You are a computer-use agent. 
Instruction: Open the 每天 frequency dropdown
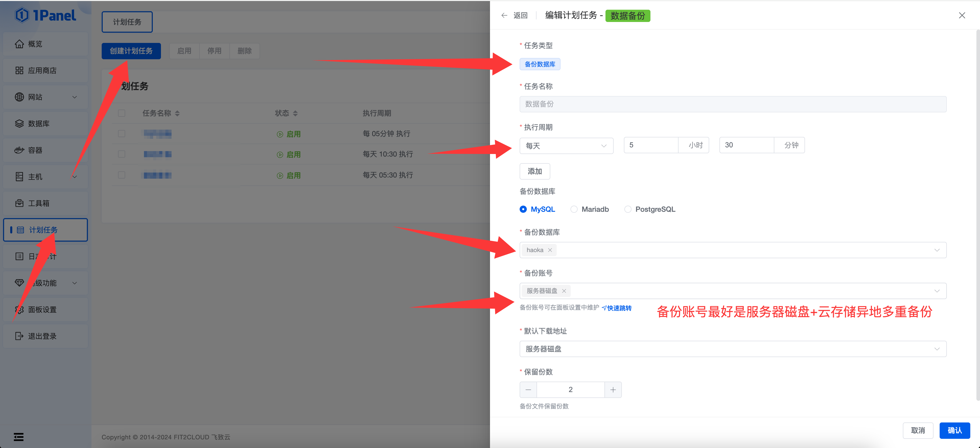(566, 146)
